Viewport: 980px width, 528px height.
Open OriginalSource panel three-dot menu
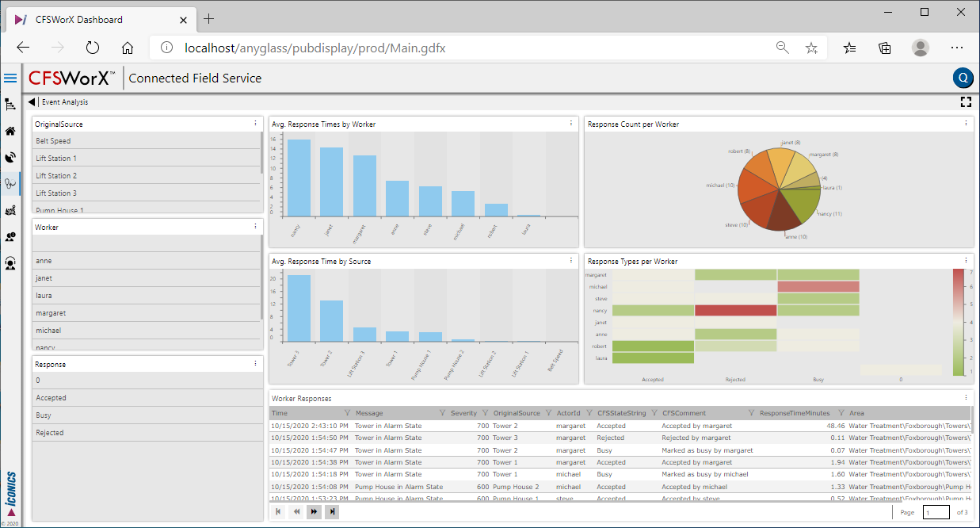(255, 124)
